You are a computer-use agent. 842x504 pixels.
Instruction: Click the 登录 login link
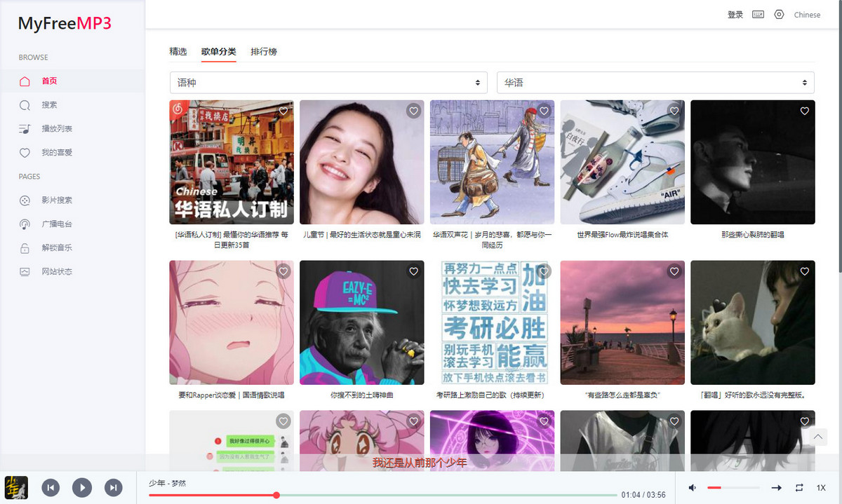click(x=735, y=15)
